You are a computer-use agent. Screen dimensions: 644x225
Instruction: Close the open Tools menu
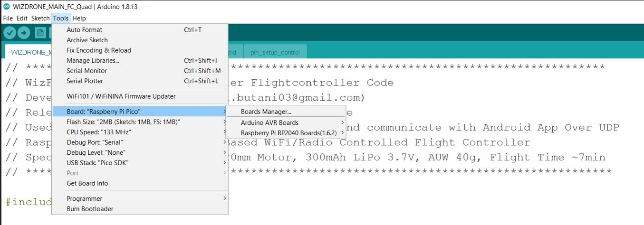61,18
